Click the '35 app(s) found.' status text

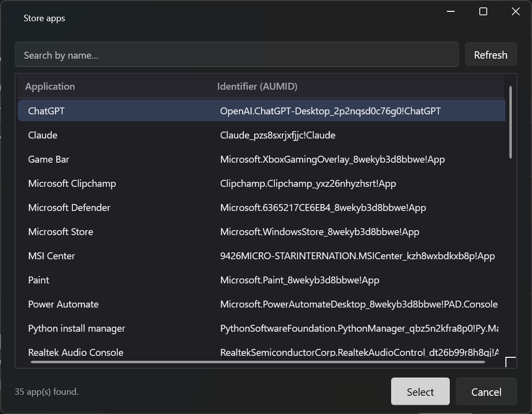46,392
